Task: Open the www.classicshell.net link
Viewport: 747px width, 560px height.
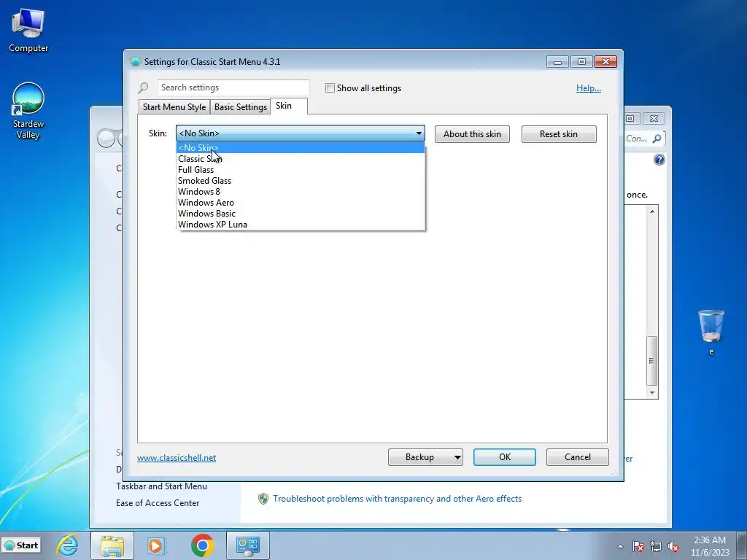Action: pos(177,458)
